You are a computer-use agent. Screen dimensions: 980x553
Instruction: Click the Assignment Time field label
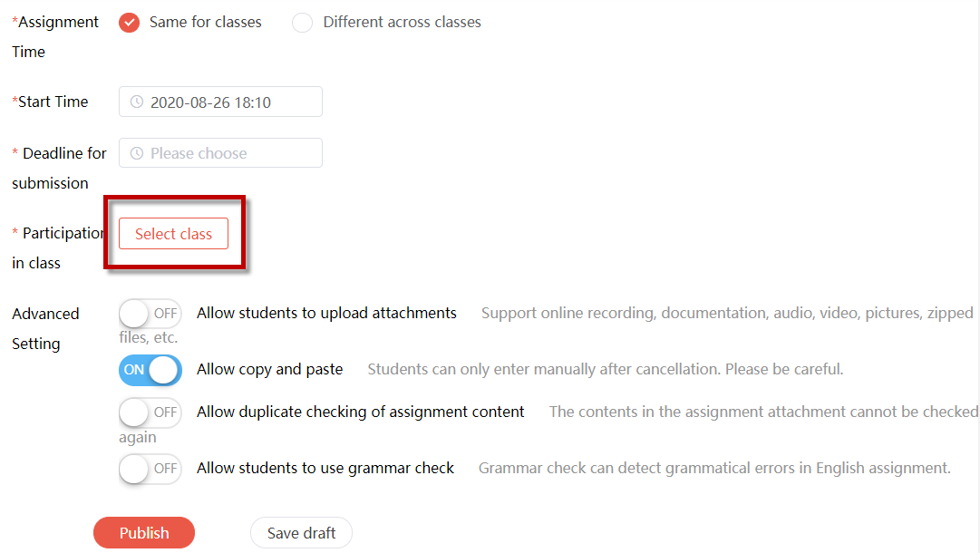point(55,37)
